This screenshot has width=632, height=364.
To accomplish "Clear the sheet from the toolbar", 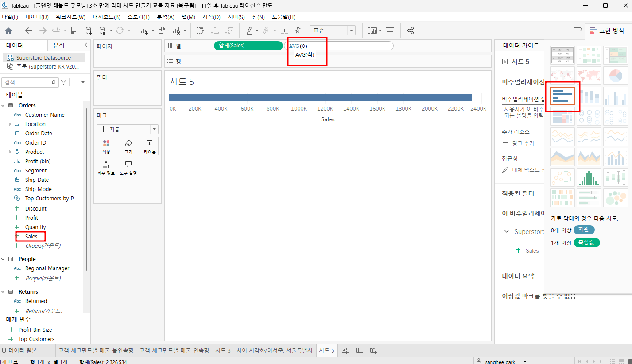I will [x=176, y=31].
